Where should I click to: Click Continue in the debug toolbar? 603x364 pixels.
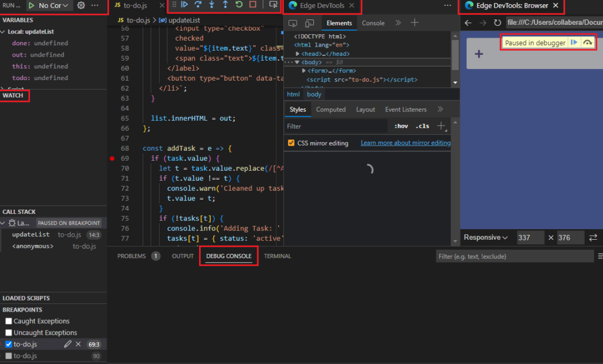coord(184,4)
